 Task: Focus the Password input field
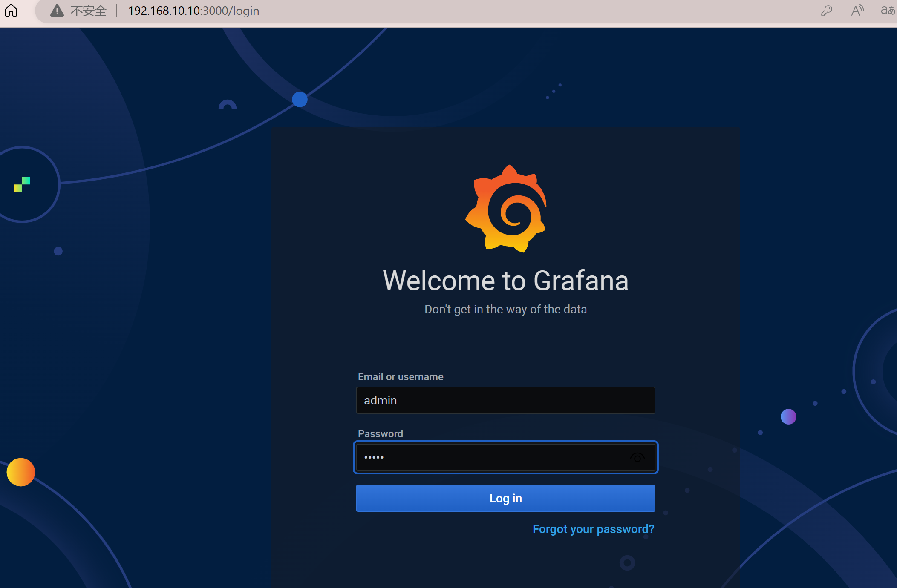tap(505, 457)
